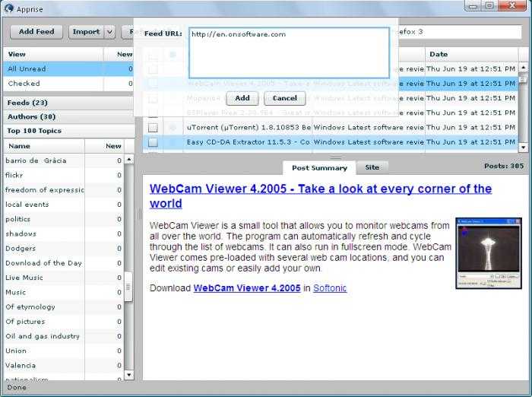Open the Softonic link
The width and height of the screenshot is (532, 397).
pos(330,288)
